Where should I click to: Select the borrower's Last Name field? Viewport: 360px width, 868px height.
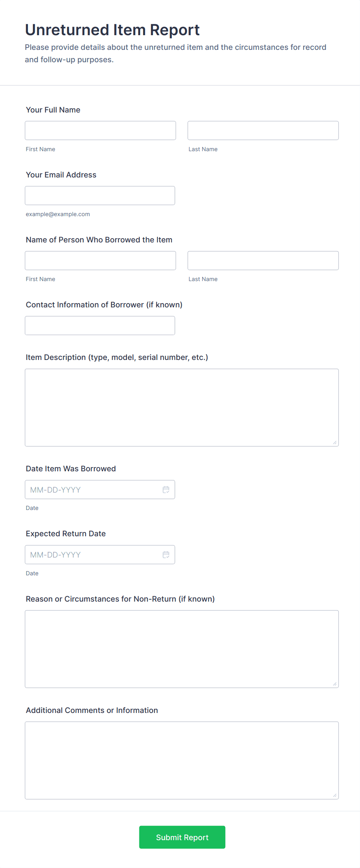(263, 260)
